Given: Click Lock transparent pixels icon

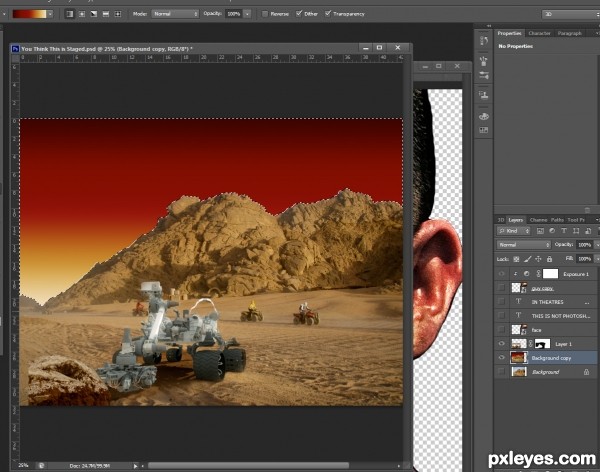Looking at the screenshot, I should click(x=516, y=259).
